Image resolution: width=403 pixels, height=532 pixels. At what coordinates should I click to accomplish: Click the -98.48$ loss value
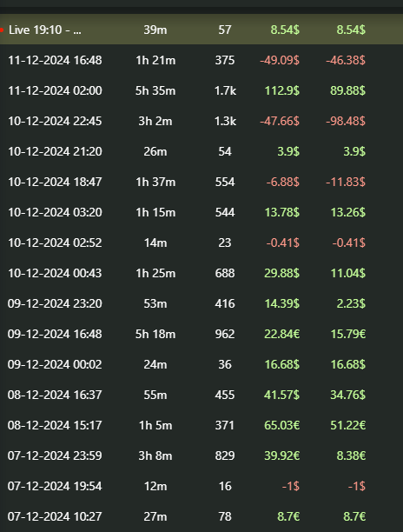[346, 121]
